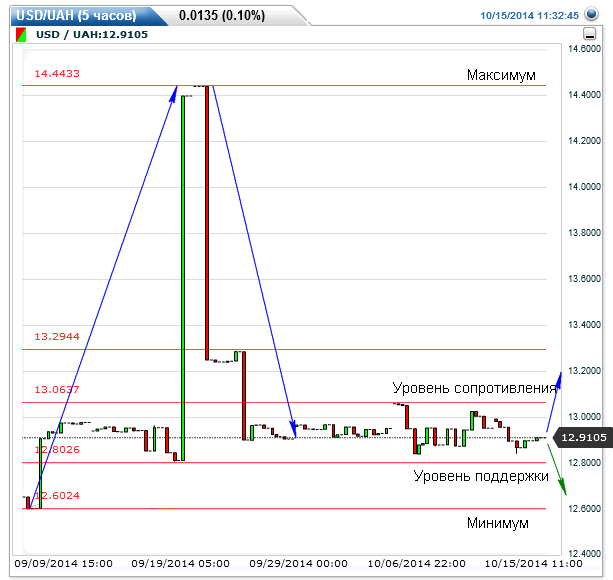
Task: Click the Уровень поддержки annotation
Action: point(481,476)
